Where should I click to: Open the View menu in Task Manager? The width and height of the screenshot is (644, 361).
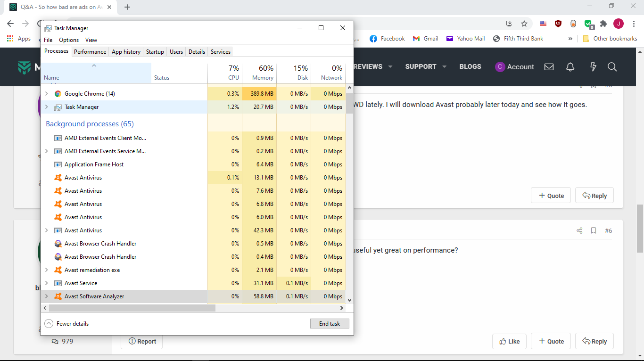91,40
